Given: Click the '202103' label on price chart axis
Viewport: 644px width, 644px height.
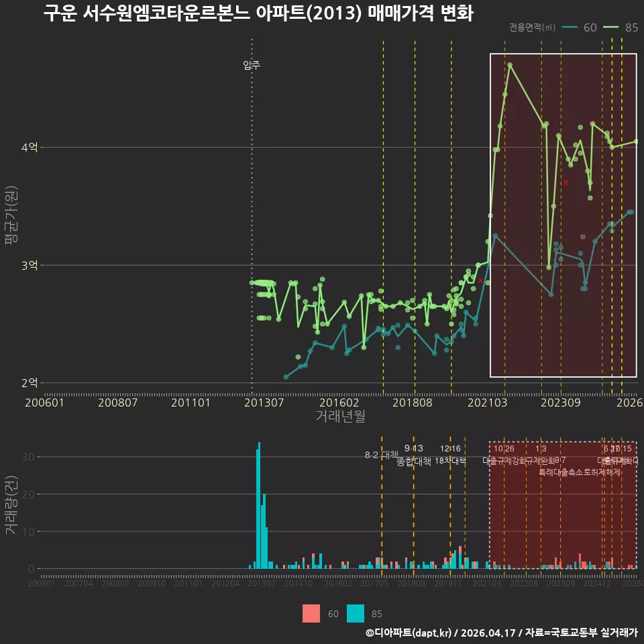Looking at the screenshot, I should (488, 402).
